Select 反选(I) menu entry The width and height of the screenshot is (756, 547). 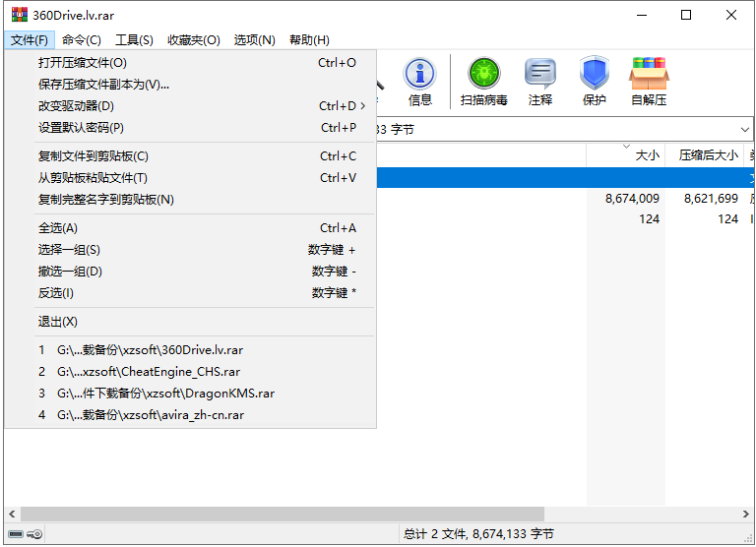(x=190, y=293)
